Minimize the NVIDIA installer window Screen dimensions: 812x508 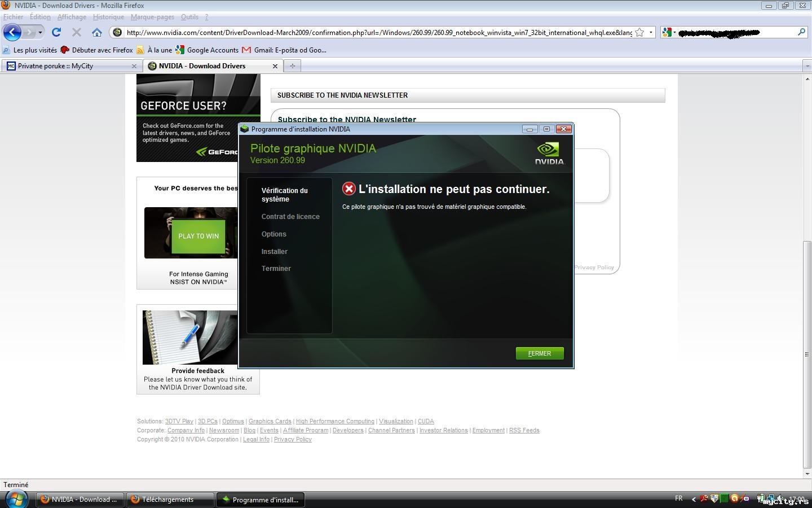click(x=529, y=129)
